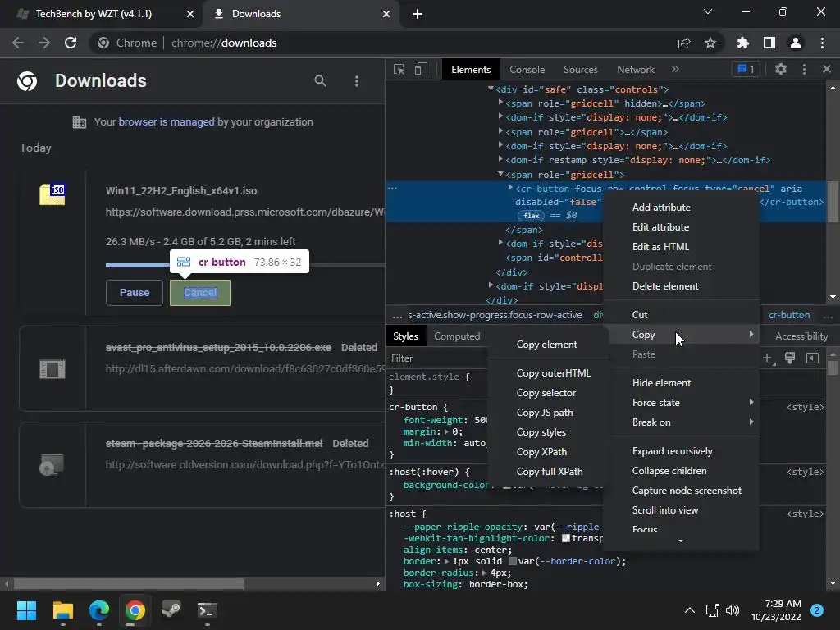This screenshot has width=840, height=630.
Task: Click the Chrome logo beside Downloads
Action: (27, 81)
